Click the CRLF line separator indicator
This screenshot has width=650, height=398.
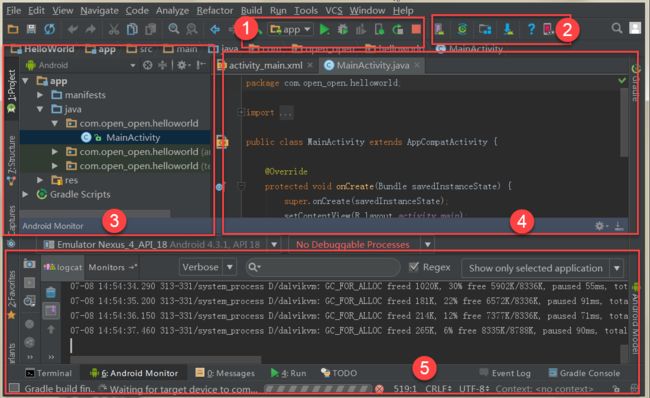tap(439, 389)
